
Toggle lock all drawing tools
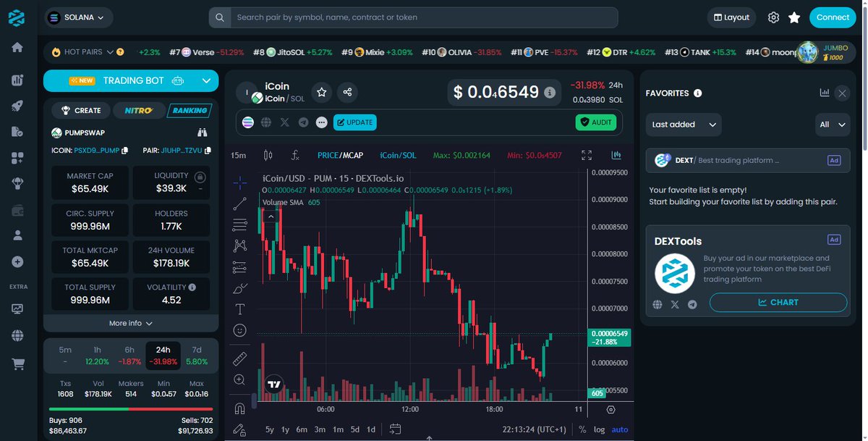pyautogui.click(x=240, y=429)
